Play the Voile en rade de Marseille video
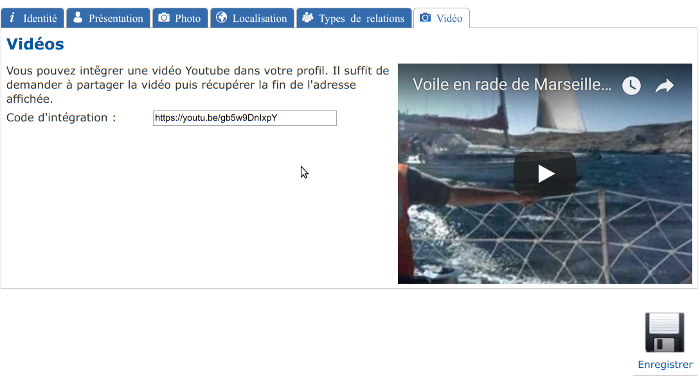The height and width of the screenshot is (391, 700). [x=545, y=174]
